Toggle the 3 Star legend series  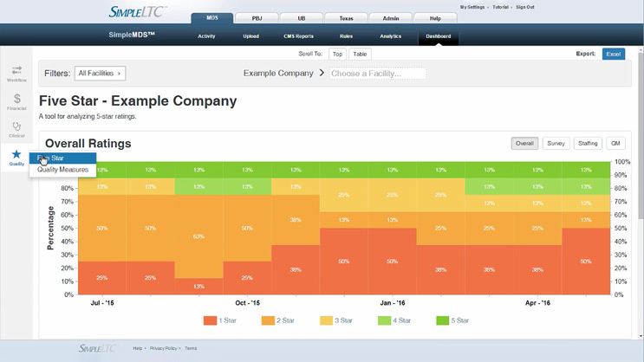point(339,320)
